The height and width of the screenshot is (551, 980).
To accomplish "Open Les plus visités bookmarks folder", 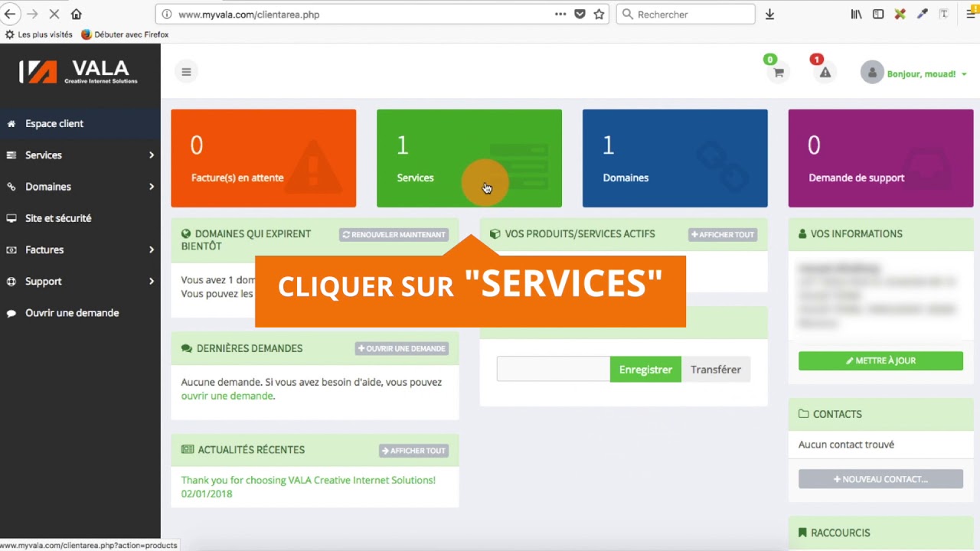I will click(x=39, y=34).
